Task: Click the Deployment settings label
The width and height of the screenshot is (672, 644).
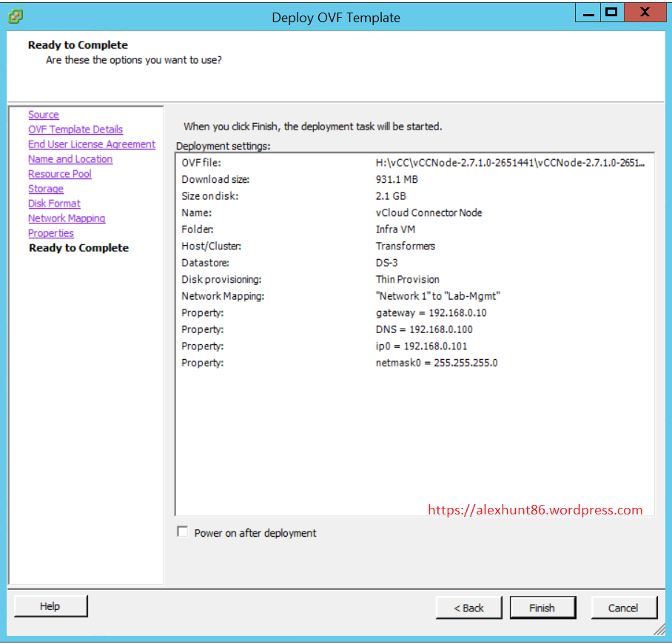Action: pos(224,147)
